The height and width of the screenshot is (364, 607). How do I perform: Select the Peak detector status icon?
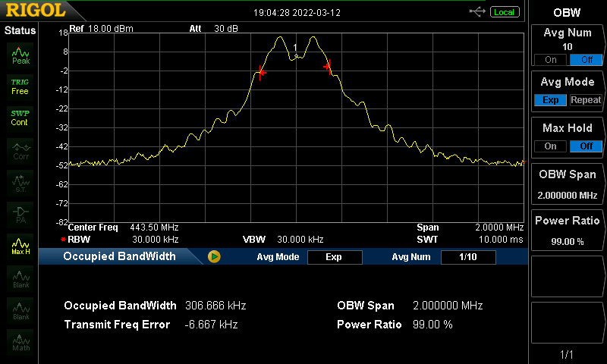(x=20, y=55)
